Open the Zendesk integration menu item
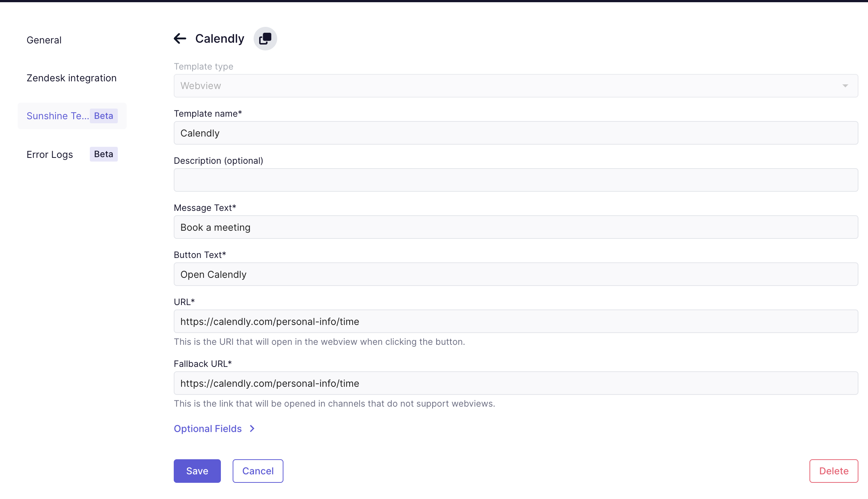The width and height of the screenshot is (868, 499). click(x=71, y=78)
